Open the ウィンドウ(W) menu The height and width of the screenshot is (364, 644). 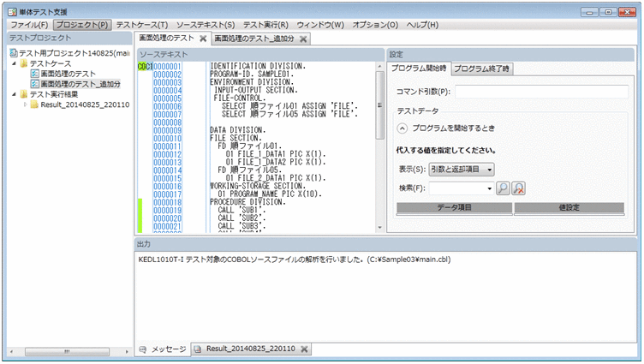(320, 25)
